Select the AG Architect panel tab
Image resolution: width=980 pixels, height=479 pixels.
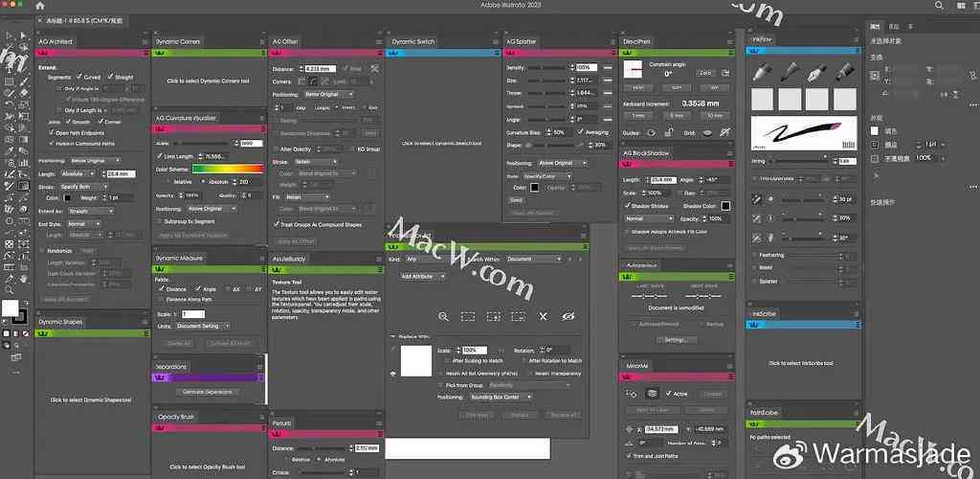[56, 42]
